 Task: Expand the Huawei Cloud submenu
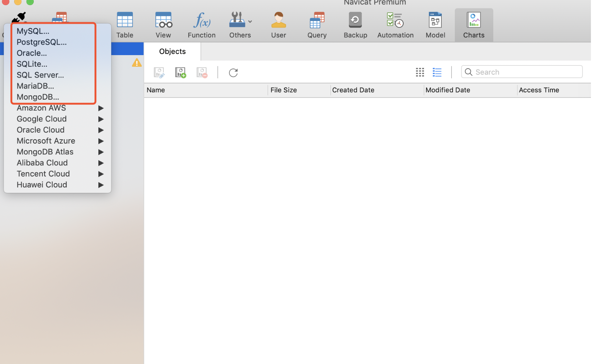pyautogui.click(x=57, y=185)
